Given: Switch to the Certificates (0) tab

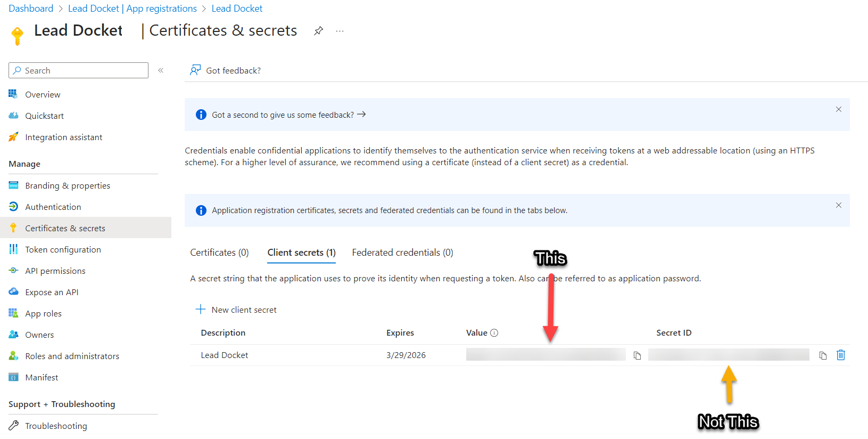Looking at the screenshot, I should 219,253.
